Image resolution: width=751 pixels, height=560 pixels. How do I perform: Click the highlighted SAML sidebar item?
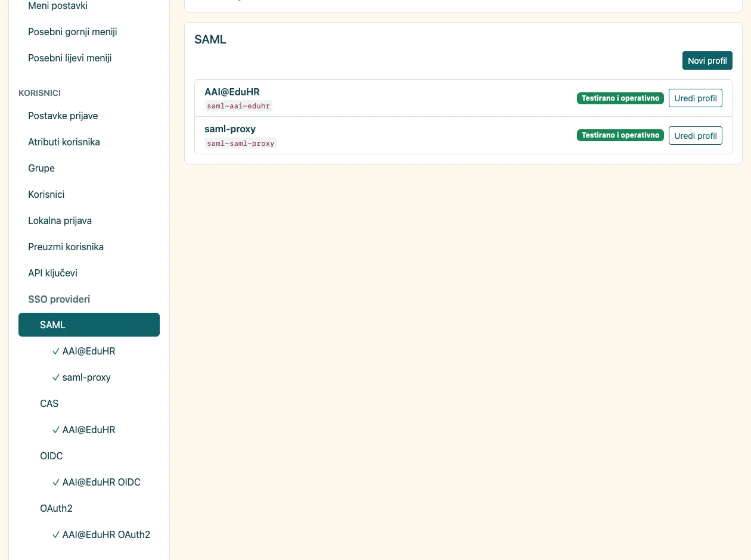tap(89, 325)
